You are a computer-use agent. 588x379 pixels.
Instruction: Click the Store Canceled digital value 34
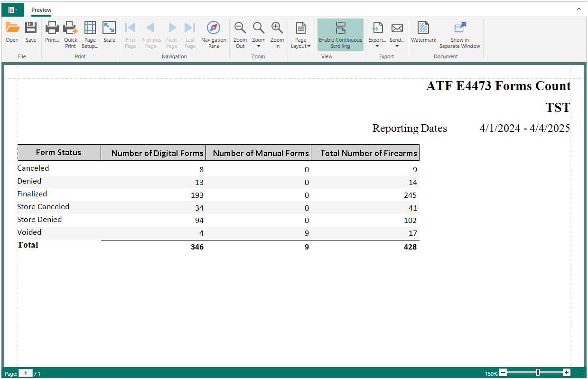pos(199,208)
